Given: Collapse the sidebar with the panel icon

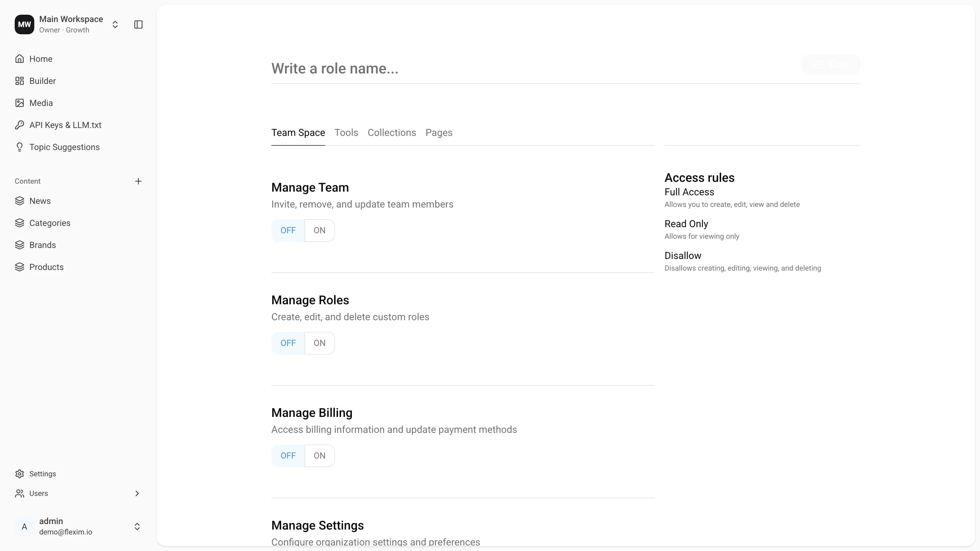Looking at the screenshot, I should [138, 25].
